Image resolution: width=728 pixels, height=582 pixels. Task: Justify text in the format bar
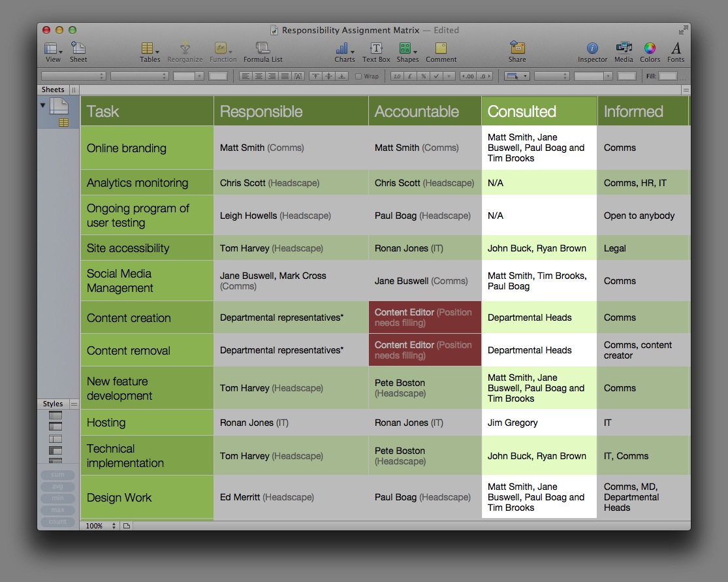tap(285, 76)
